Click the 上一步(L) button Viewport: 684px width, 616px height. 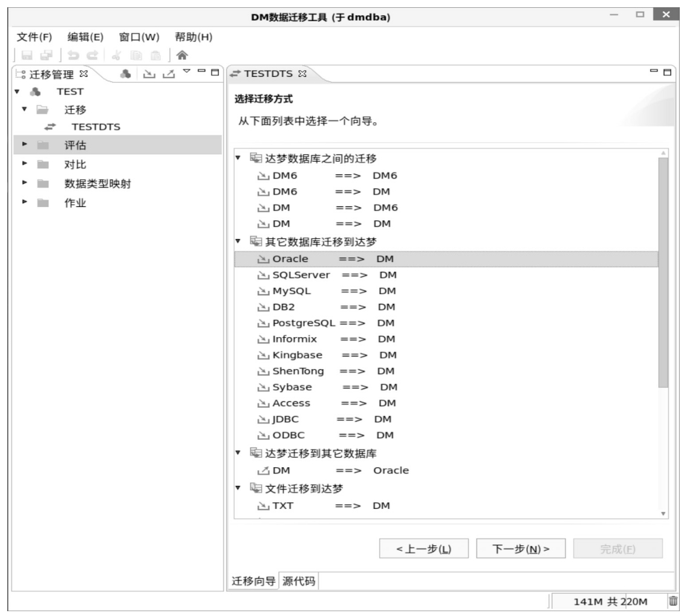tap(423, 549)
